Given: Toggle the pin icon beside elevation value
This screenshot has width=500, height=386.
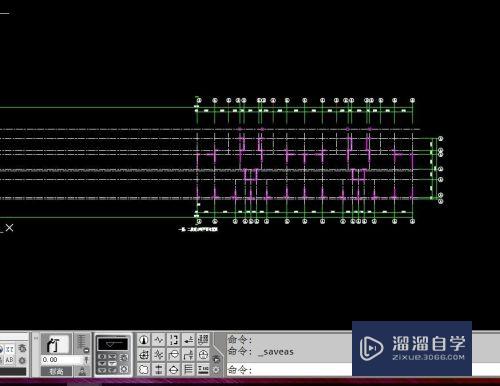Looking at the screenshot, I should [86, 360].
